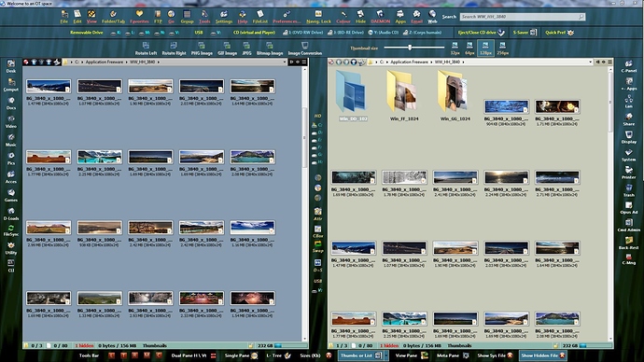The image size is (644, 362).
Task: Open the Lan icon in right sidebar
Action: (629, 102)
